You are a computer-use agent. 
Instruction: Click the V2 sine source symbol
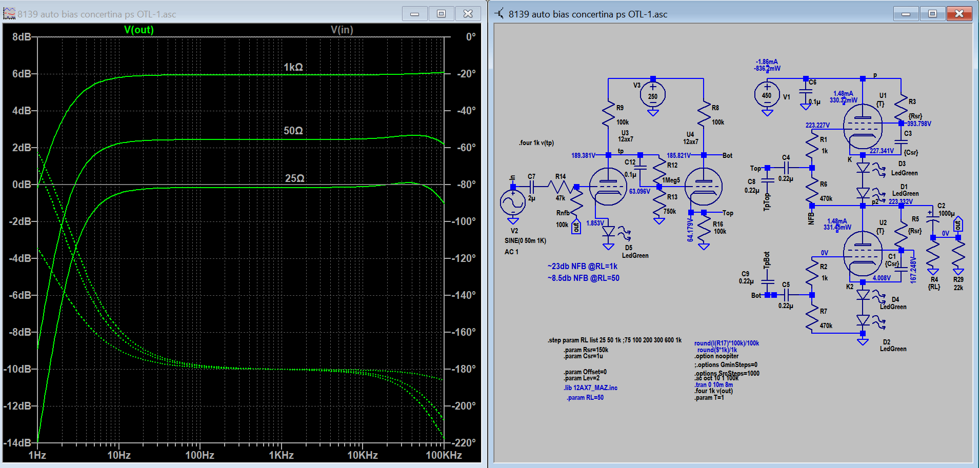tap(513, 202)
